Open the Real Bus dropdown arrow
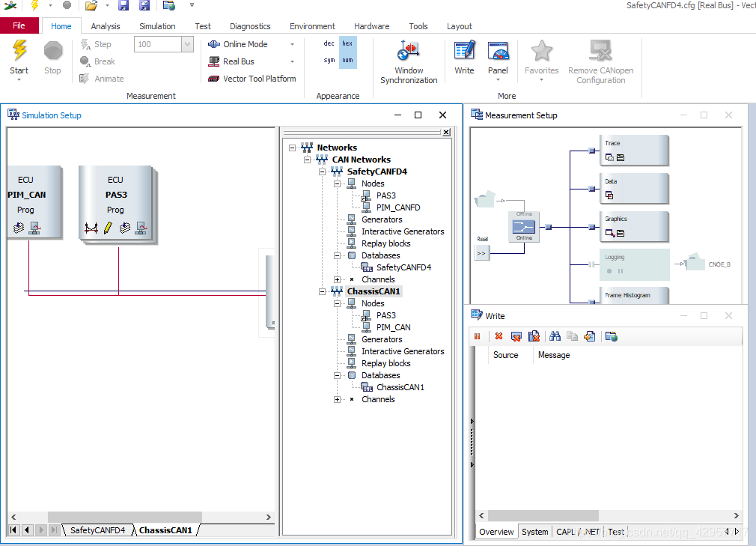Viewport: 756px width, 546px height. [292, 61]
